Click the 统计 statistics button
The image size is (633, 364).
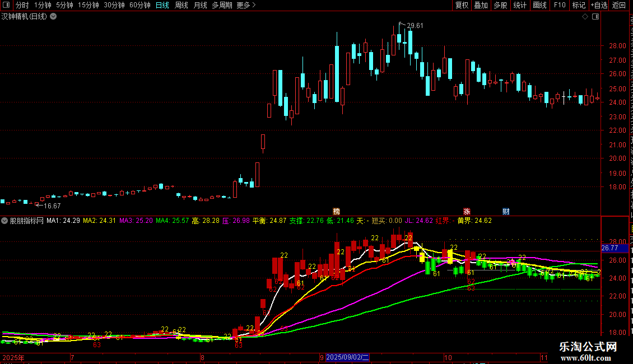pyautogui.click(x=520, y=5)
